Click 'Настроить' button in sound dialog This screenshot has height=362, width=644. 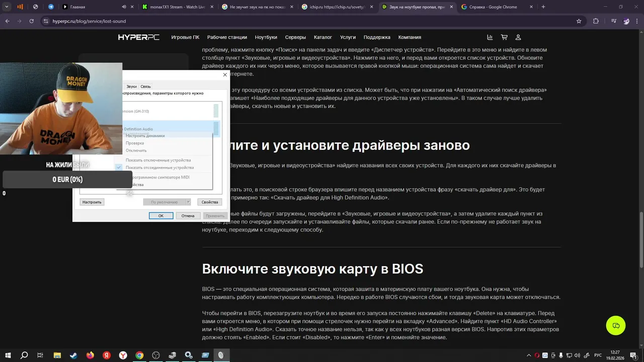(92, 202)
